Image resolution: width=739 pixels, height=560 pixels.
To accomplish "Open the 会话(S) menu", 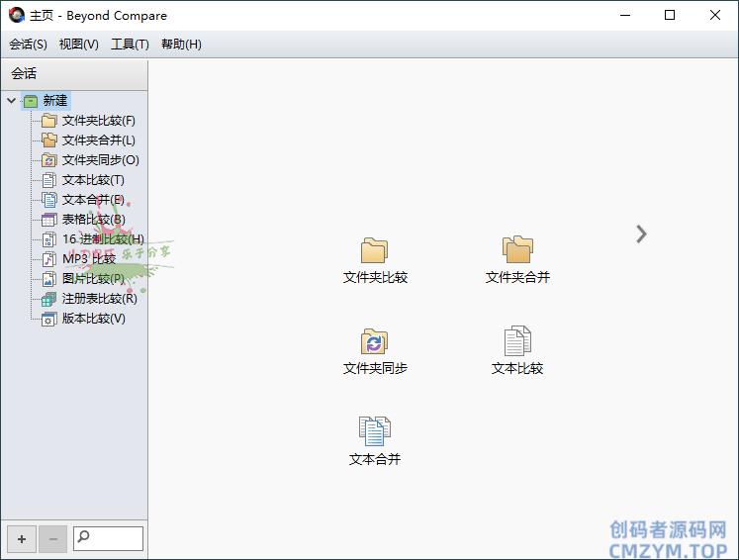I will pos(28,45).
